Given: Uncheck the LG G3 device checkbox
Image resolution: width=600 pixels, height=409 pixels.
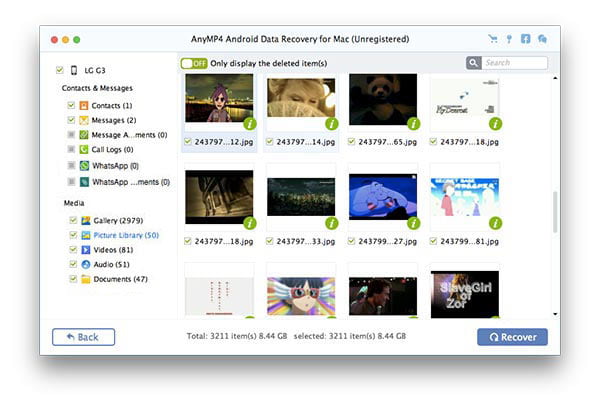Looking at the screenshot, I should click(60, 70).
